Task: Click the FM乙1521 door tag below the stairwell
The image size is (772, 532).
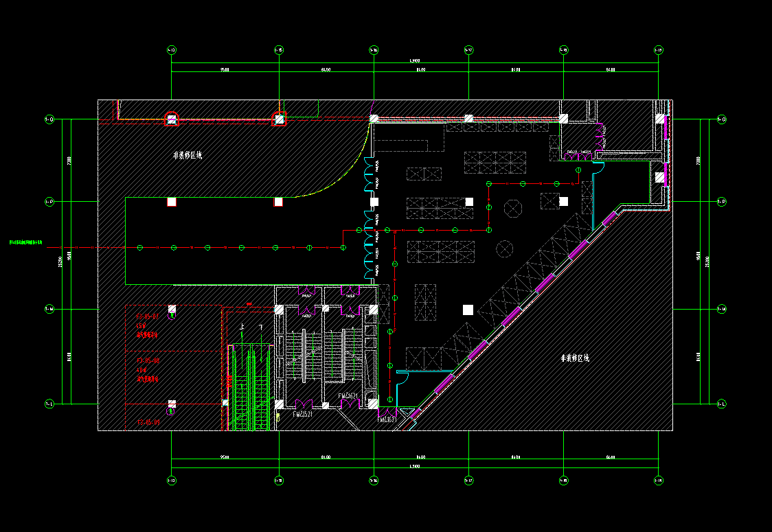Action: (302, 415)
